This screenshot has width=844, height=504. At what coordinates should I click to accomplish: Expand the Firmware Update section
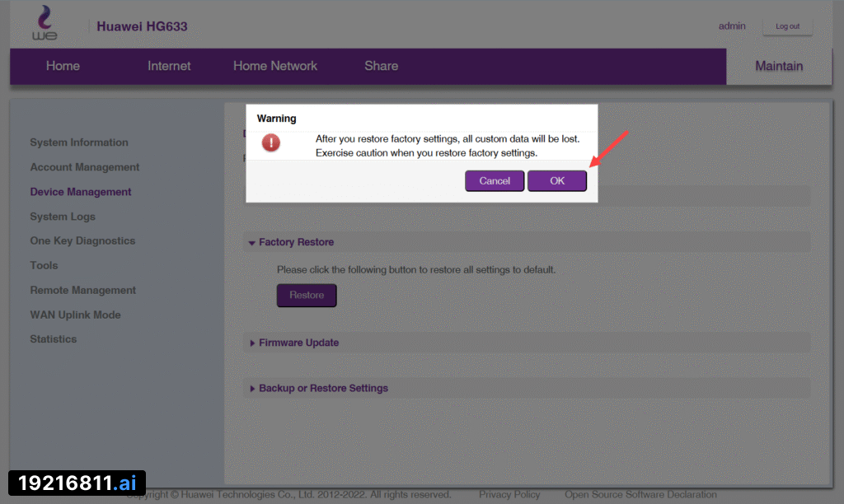point(298,343)
